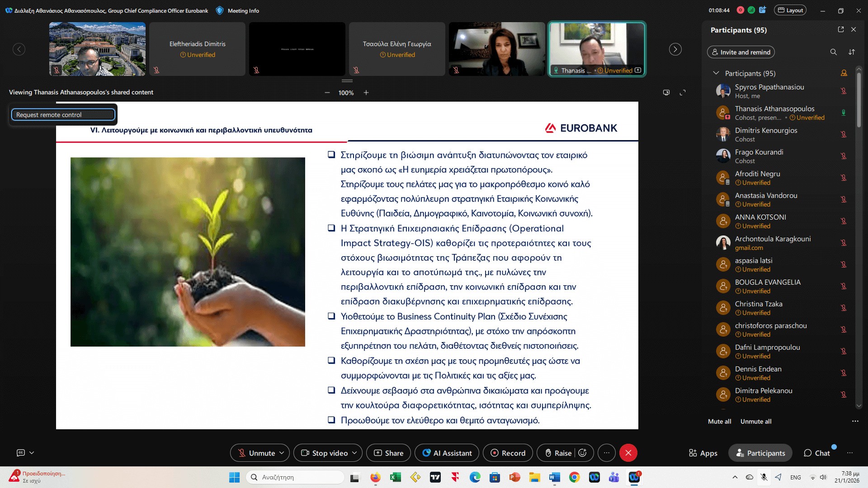
Task: Toggle full screen for shared content
Action: 683,93
